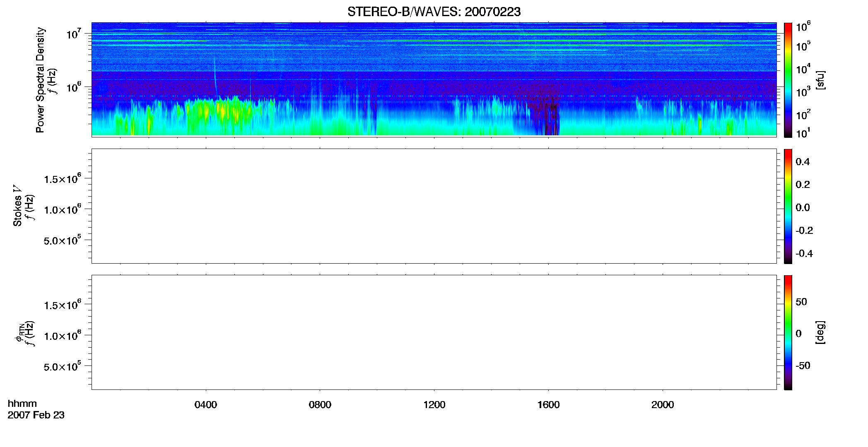The height and width of the screenshot is (447, 868).
Task: Click the positive 50 value on degrees color bar
Action: (801, 302)
